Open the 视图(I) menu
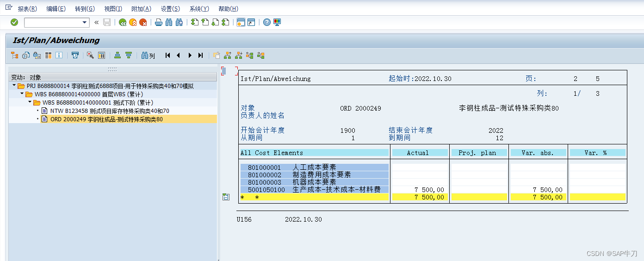The width and height of the screenshot is (644, 261). point(113,9)
